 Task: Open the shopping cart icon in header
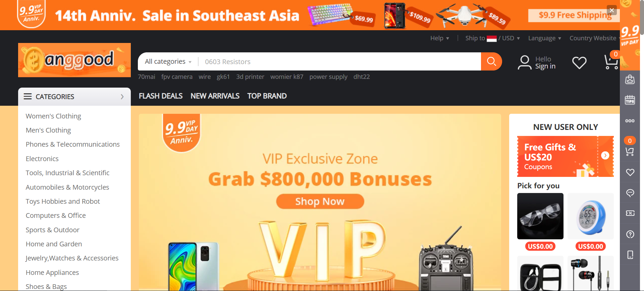(611, 62)
